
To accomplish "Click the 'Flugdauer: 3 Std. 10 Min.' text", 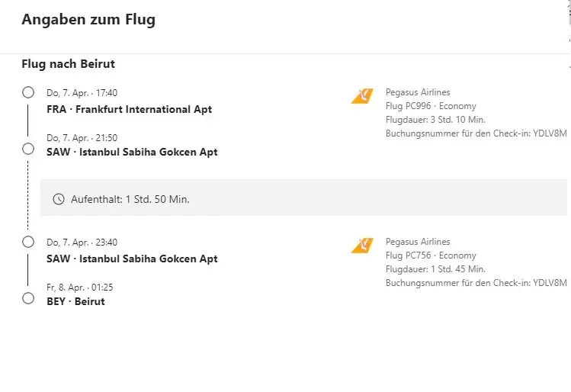I will click(x=435, y=120).
